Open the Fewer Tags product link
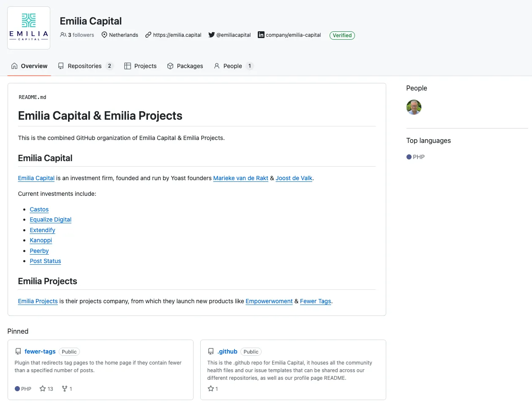532x406 pixels. (315, 301)
